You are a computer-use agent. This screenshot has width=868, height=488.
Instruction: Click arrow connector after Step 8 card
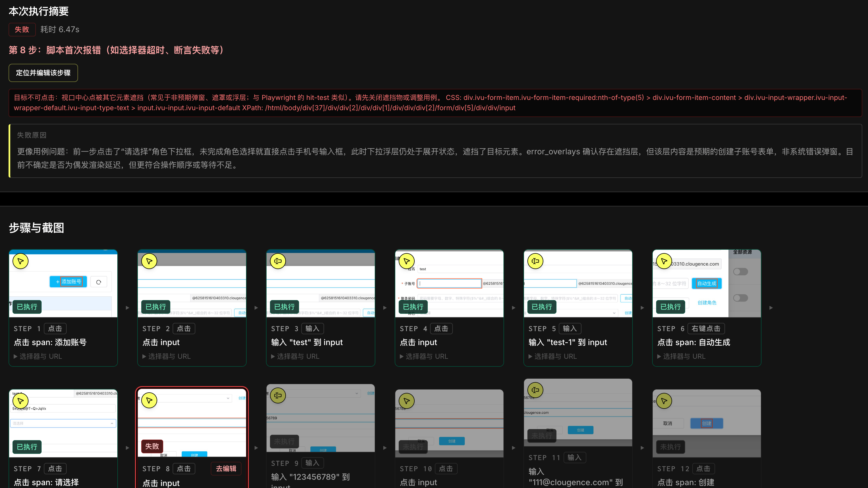point(256,448)
